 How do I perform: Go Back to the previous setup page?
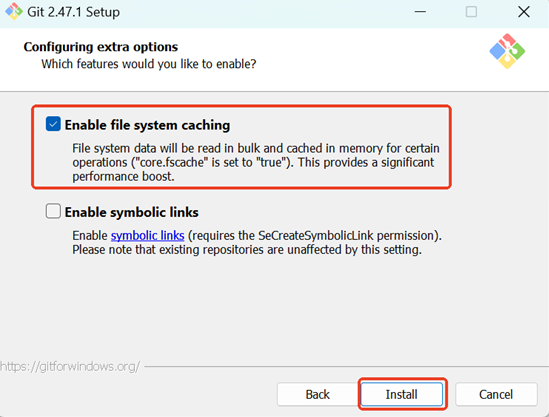click(x=318, y=394)
